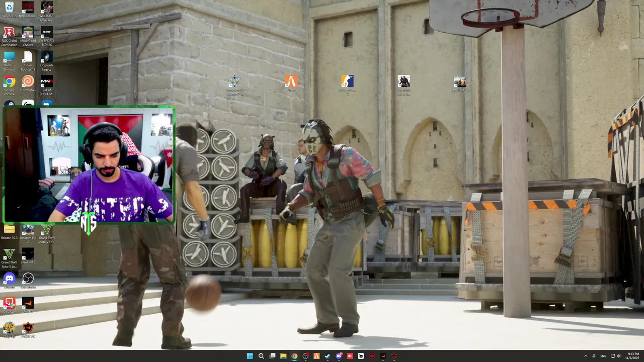
Task: Open Steam from the taskbar
Action: [x=328, y=356]
